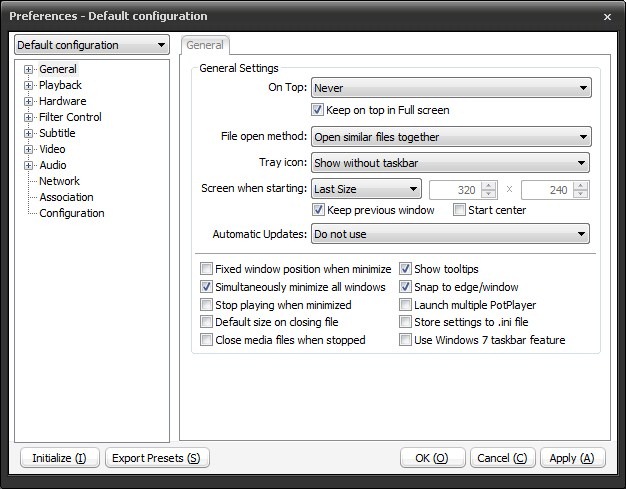Enable Close media files when stopped

point(206,340)
